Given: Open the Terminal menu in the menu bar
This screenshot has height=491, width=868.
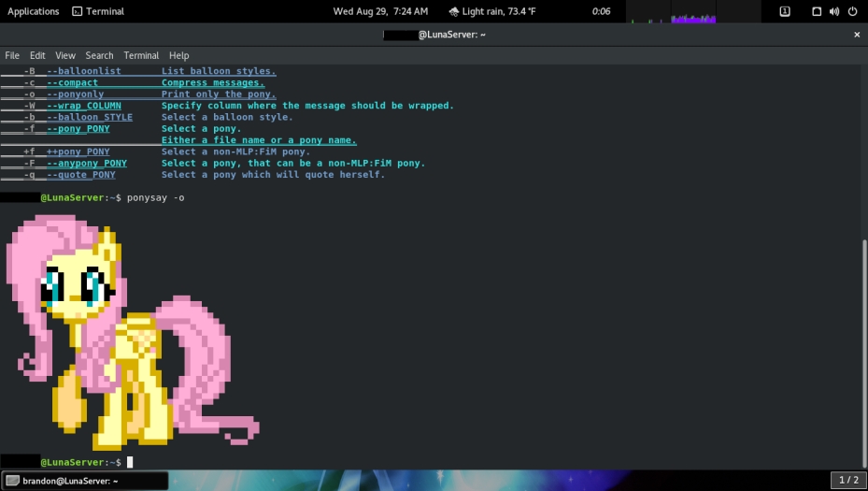Looking at the screenshot, I should (141, 55).
